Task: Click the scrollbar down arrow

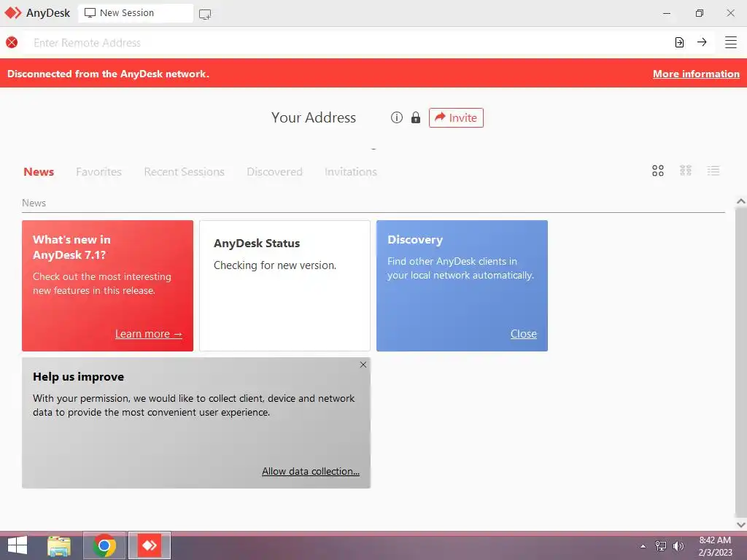Action: click(741, 525)
